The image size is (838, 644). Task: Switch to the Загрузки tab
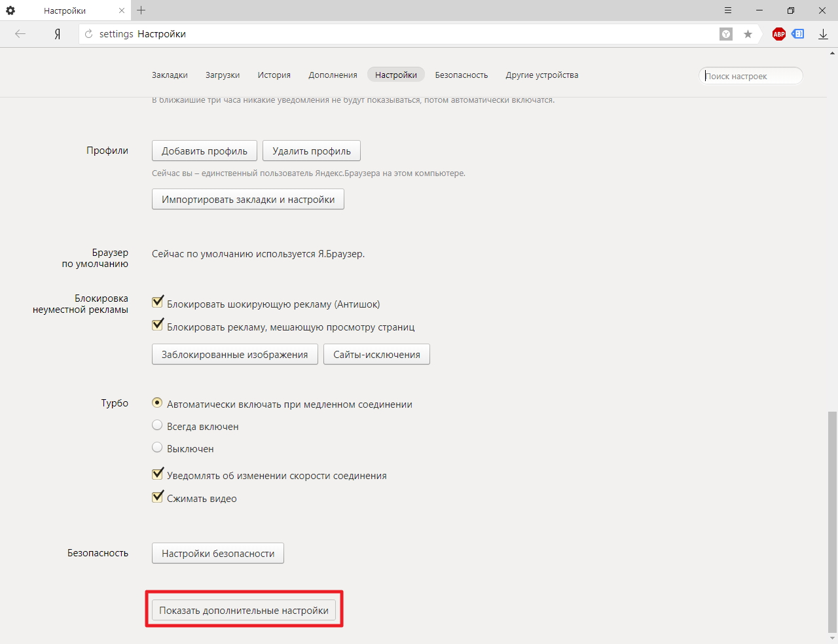tap(223, 75)
